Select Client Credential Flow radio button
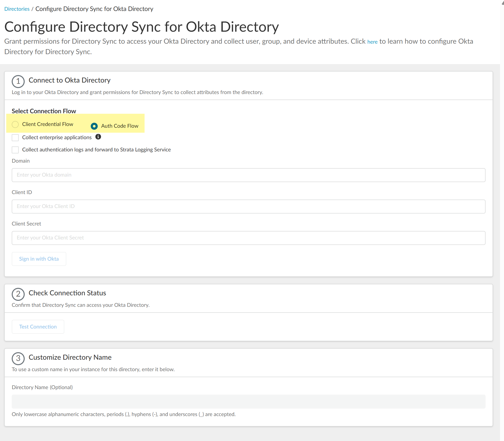This screenshot has width=504, height=441. (15, 124)
